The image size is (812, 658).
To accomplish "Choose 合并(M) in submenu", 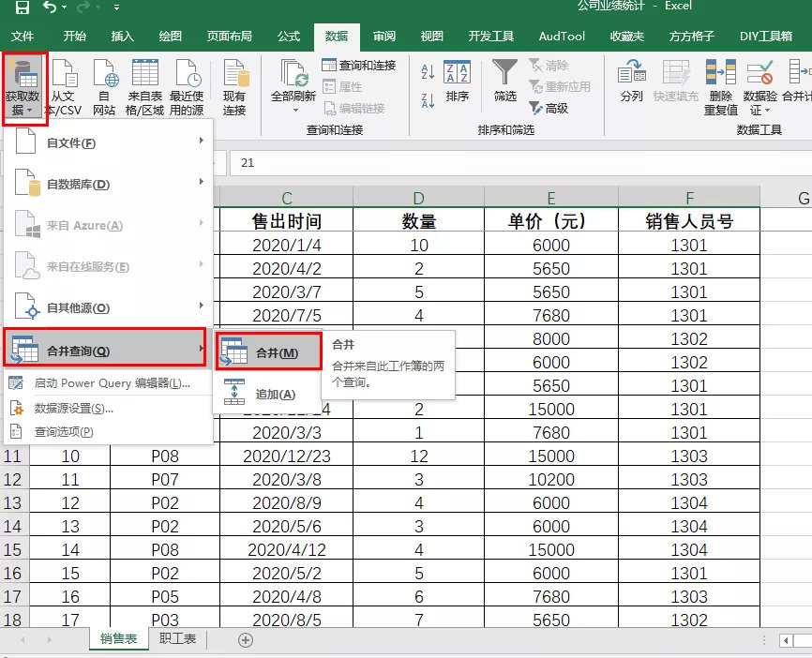I will pos(269,352).
